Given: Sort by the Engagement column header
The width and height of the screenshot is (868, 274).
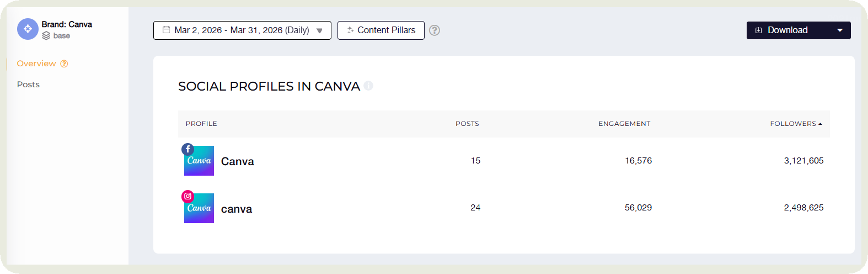Looking at the screenshot, I should [624, 124].
